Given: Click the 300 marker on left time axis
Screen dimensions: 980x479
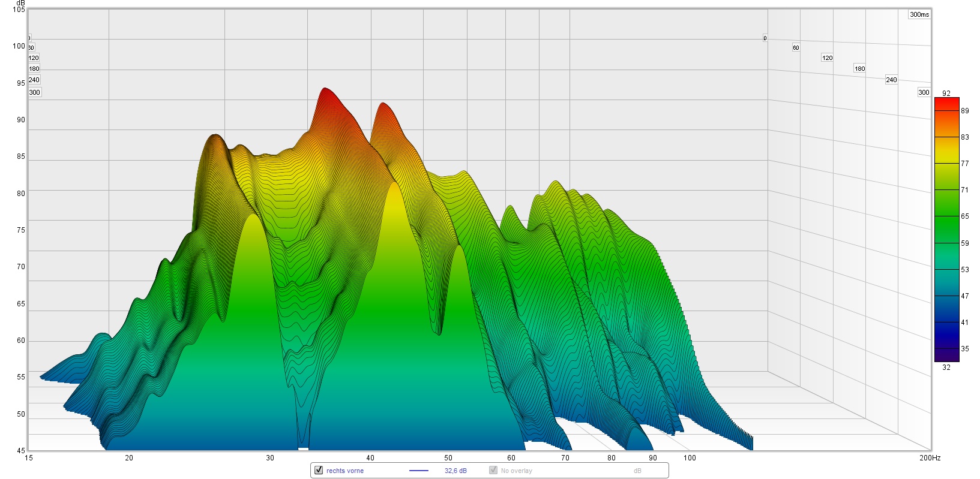Looking at the screenshot, I should point(35,92).
